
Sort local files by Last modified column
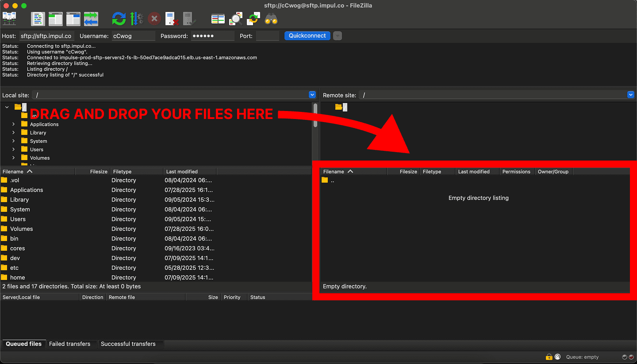coord(189,172)
